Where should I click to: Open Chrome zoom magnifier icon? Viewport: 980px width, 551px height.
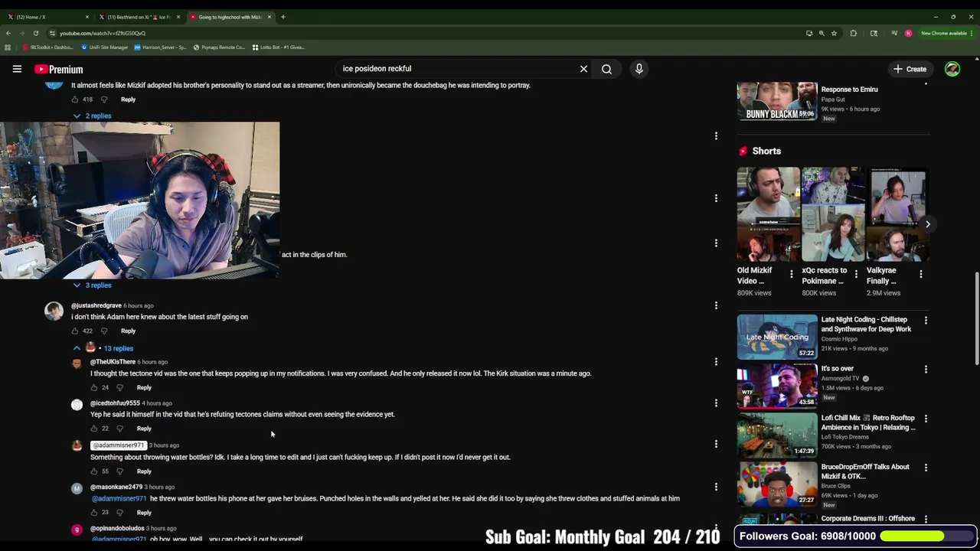(x=822, y=33)
